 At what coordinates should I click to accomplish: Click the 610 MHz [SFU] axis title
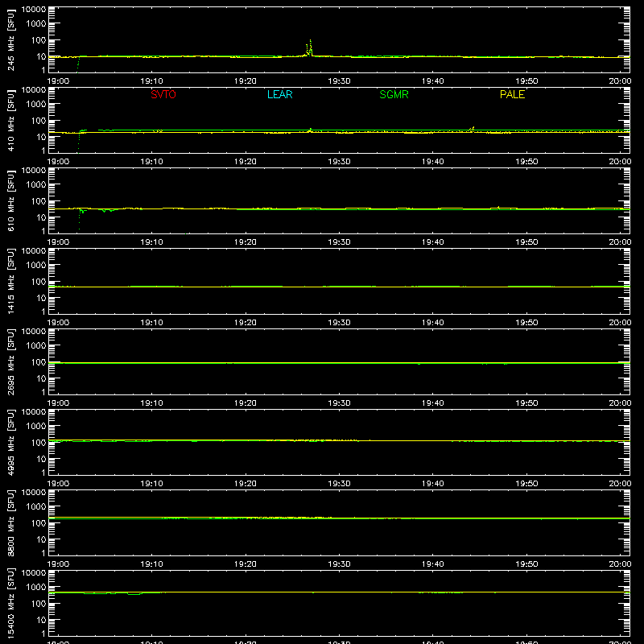[x=11, y=200]
